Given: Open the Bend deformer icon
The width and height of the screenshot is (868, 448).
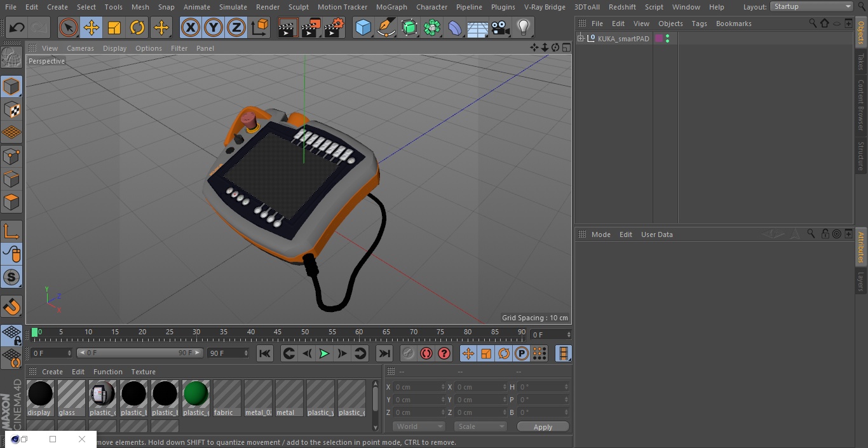Looking at the screenshot, I should click(455, 27).
